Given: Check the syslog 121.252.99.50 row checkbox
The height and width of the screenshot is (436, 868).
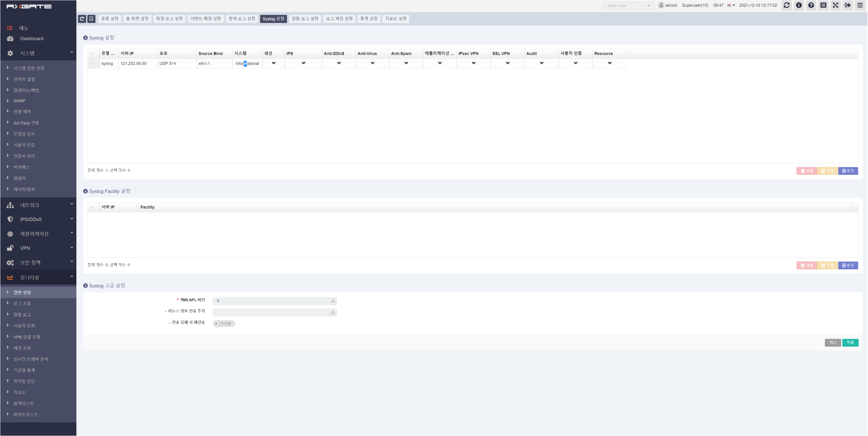Looking at the screenshot, I should 92,64.
